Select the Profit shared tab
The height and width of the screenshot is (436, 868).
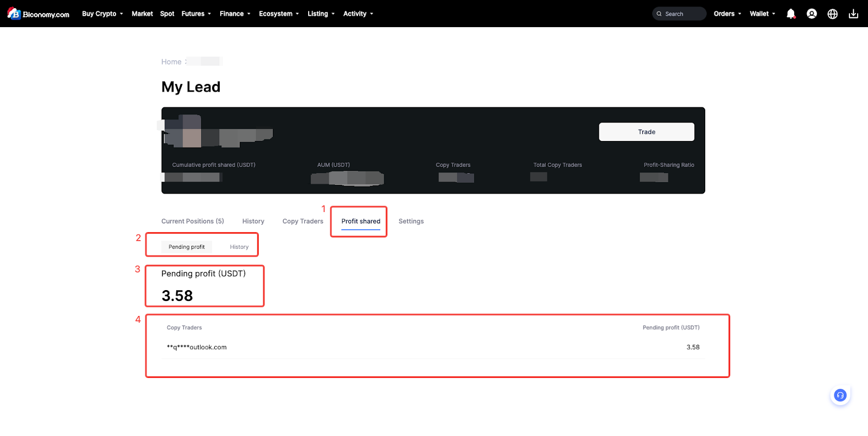click(361, 221)
